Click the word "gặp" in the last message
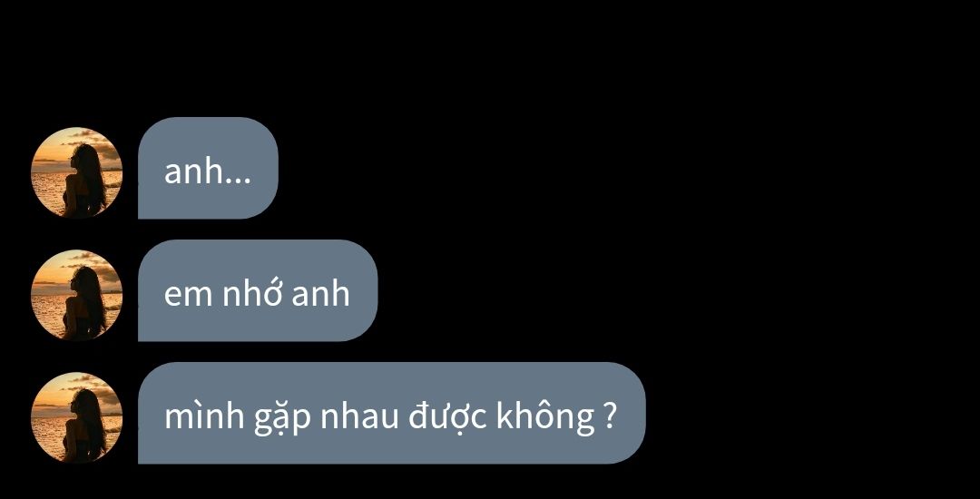Image resolution: width=980 pixels, height=499 pixels. point(282,420)
